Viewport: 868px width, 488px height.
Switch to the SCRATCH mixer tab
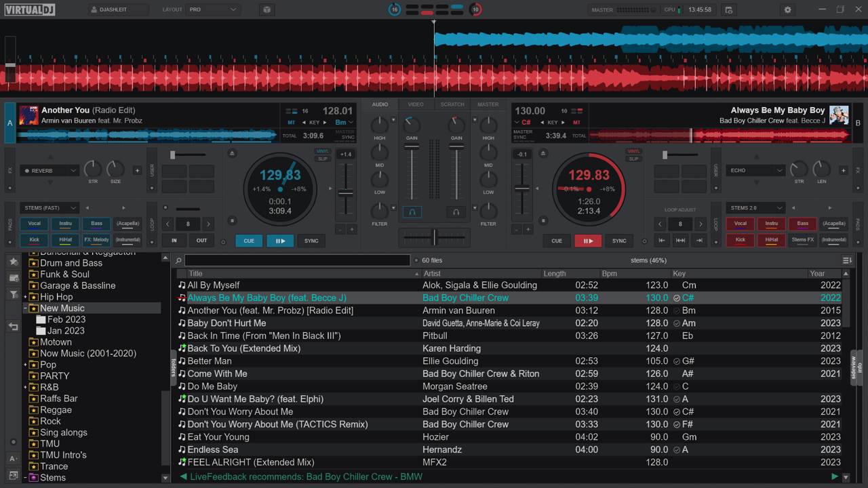click(452, 104)
